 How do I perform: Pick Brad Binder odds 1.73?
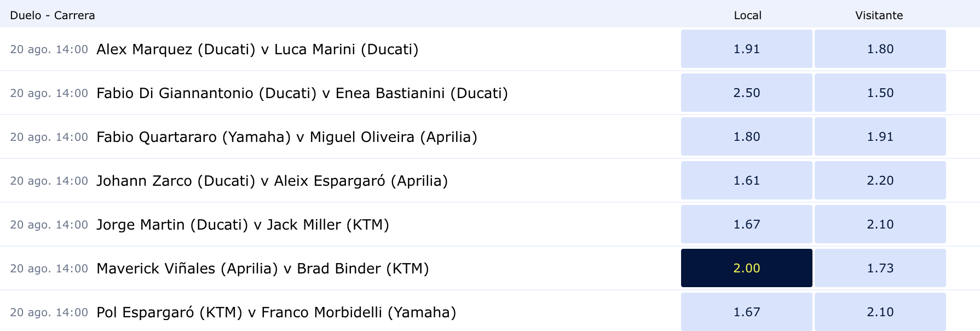click(x=880, y=268)
